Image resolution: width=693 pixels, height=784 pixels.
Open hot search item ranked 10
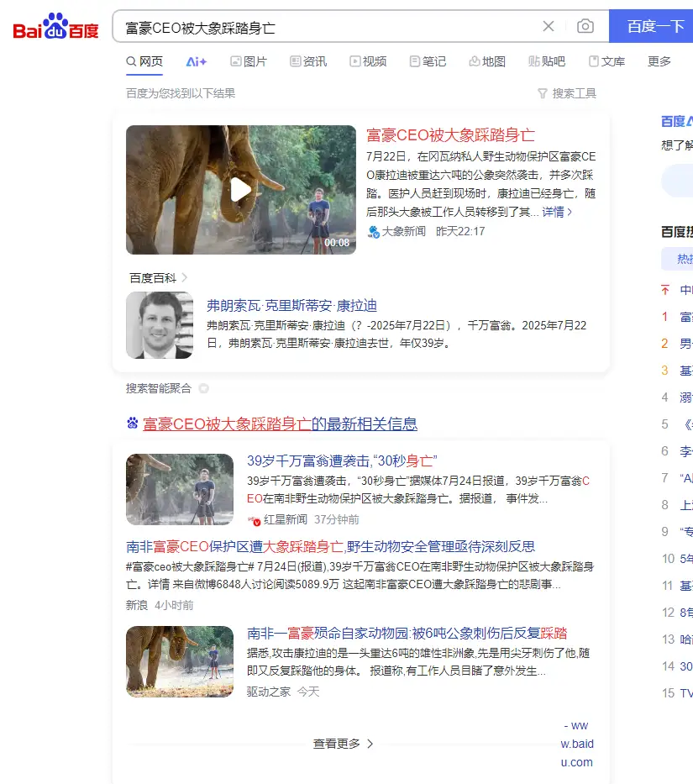pos(677,559)
